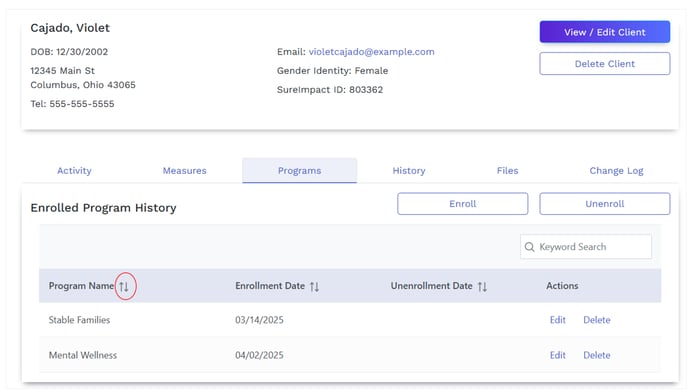Delete the Mental Wellness enrollment
The width and height of the screenshot is (688, 391).
tap(597, 355)
